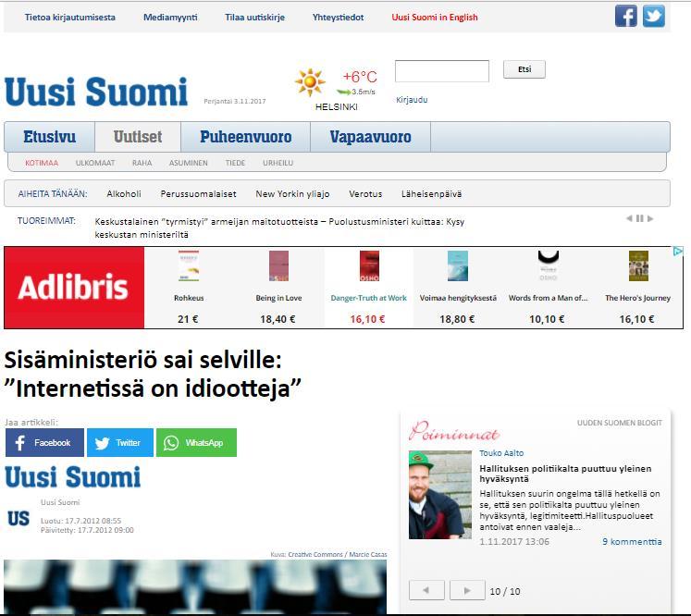The height and width of the screenshot is (616, 691).
Task: Go to previous Poiminnat blog item
Action: tap(426, 590)
